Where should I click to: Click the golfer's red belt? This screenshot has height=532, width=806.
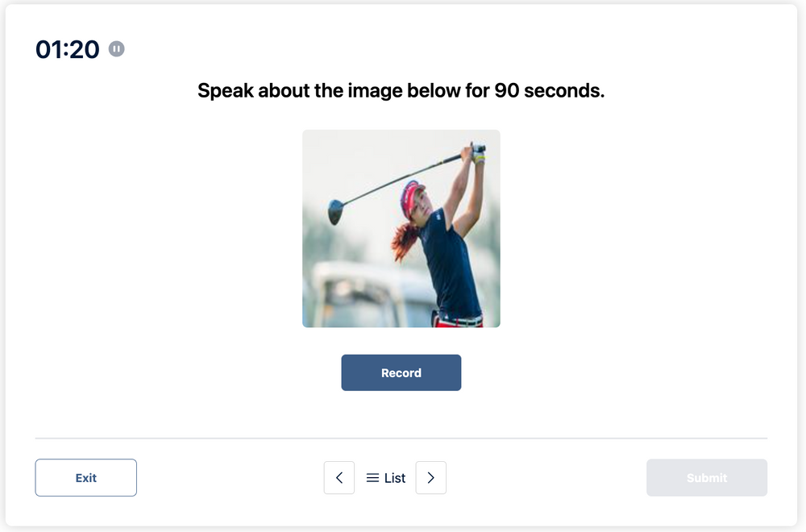point(459,321)
